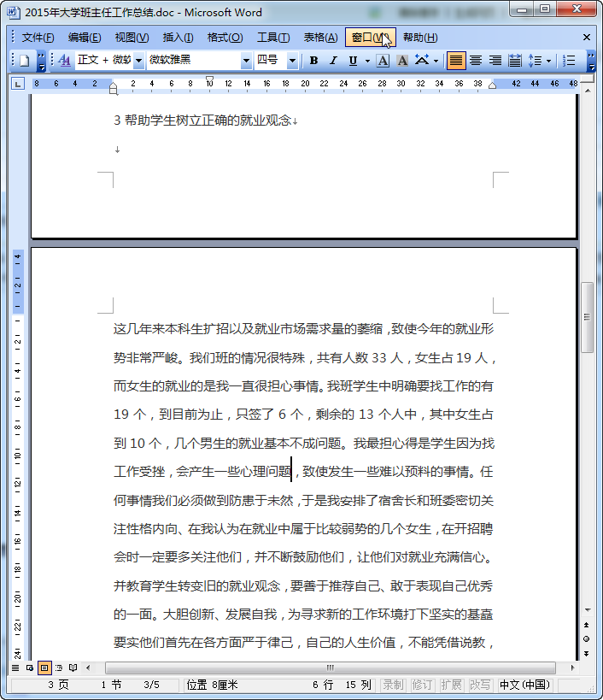Switch to Print Layout view
The height and width of the screenshot is (700, 603).
coord(44,668)
